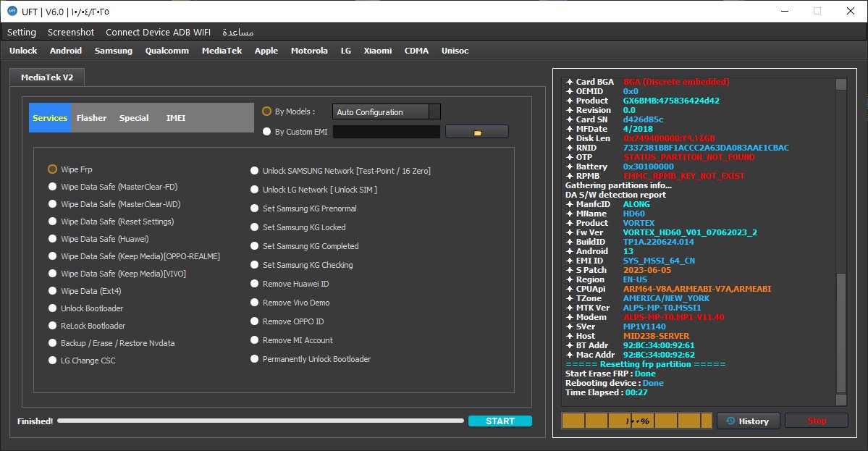Open the Unisoc menu
The height and width of the screenshot is (451, 868).
455,51
